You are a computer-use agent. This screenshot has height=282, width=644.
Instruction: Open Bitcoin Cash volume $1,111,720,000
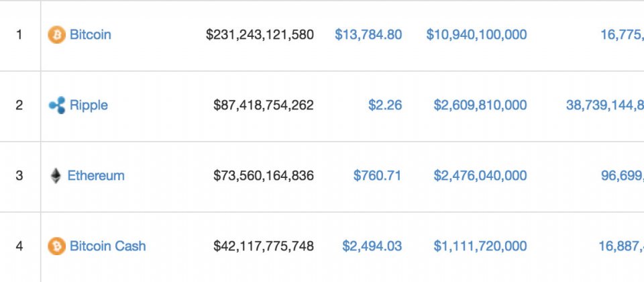tap(480, 246)
